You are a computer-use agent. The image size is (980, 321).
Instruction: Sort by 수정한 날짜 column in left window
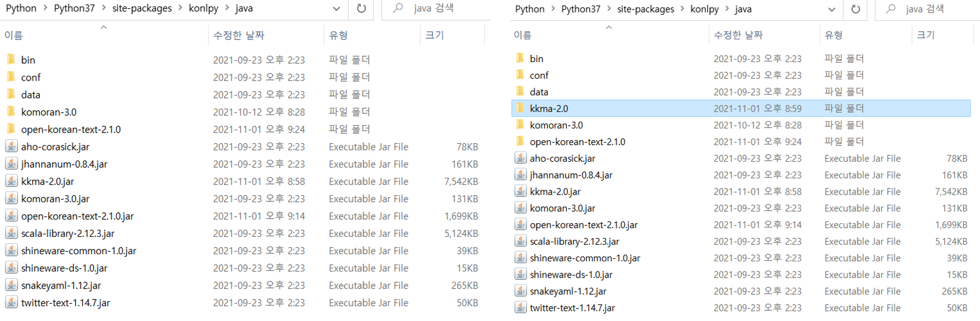[239, 36]
